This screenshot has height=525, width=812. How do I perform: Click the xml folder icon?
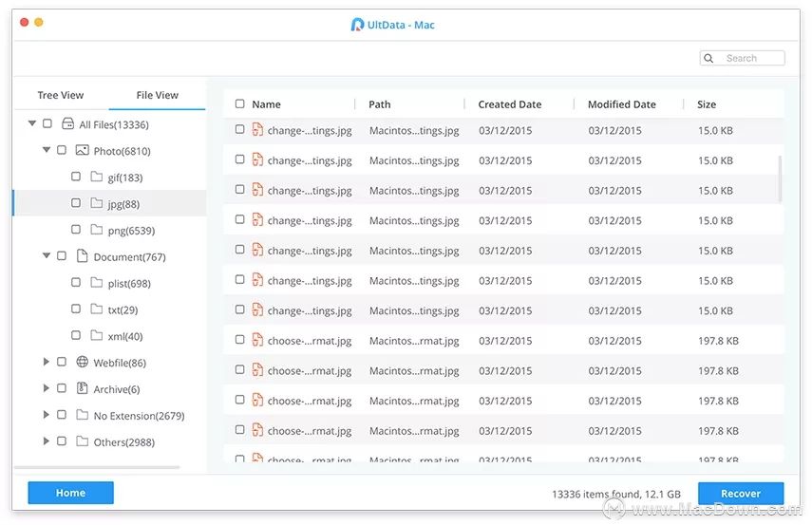click(96, 335)
